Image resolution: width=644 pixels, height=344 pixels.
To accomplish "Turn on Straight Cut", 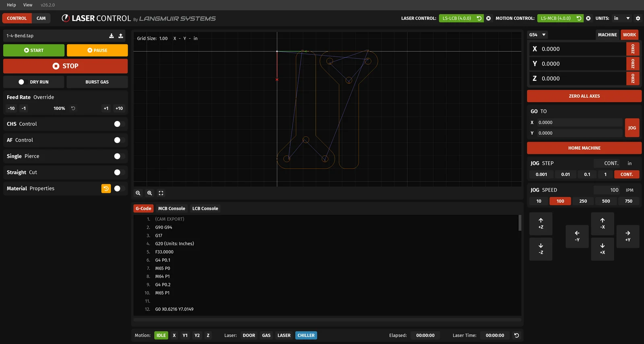I will [119, 172].
